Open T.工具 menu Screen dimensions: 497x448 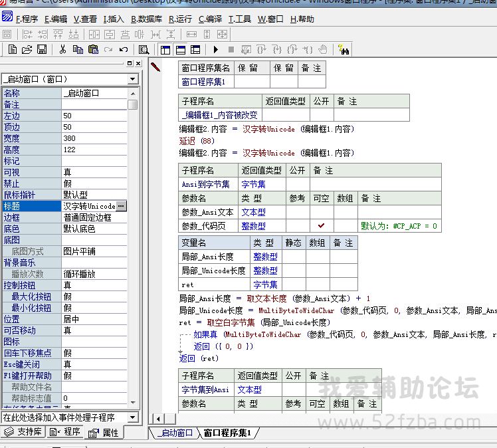(240, 19)
